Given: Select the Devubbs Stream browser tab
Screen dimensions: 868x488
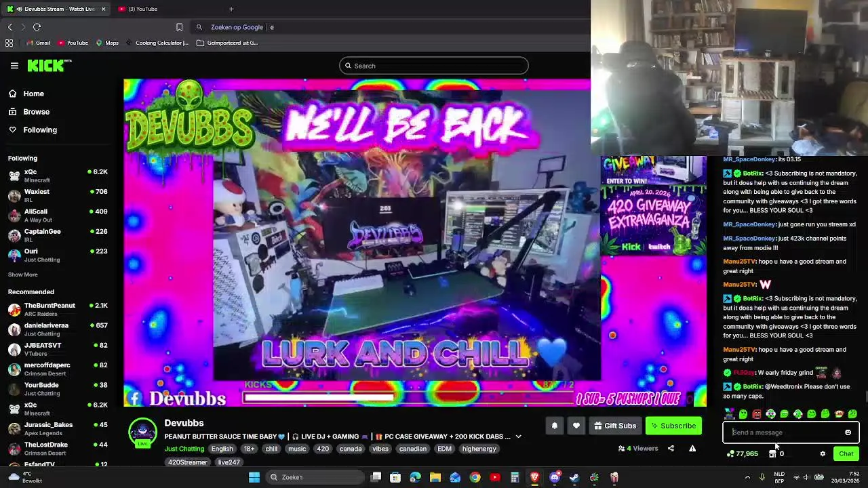Looking at the screenshot, I should pyautogui.click(x=56, y=9).
